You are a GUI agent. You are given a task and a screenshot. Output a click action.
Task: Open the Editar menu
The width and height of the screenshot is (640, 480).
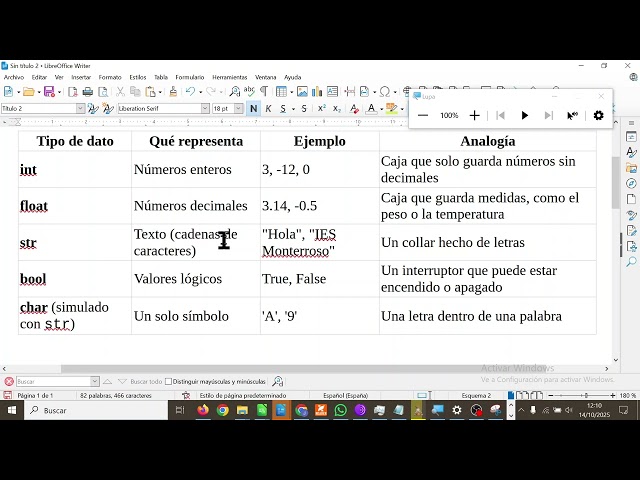pos(39,77)
